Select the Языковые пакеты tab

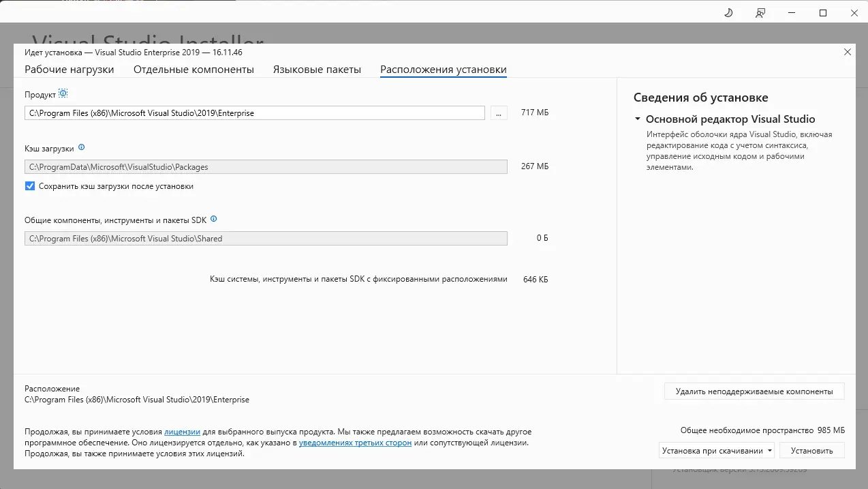coord(317,69)
